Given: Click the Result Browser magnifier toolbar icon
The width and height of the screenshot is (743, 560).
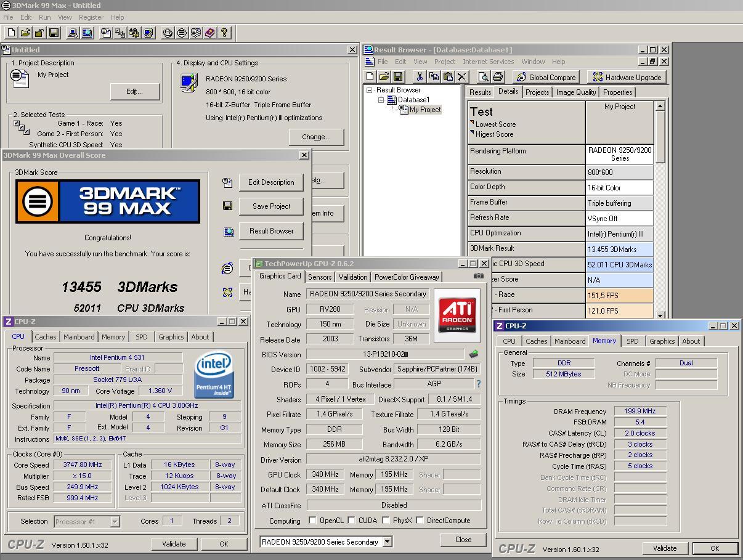Looking at the screenshot, I should tap(87, 33).
